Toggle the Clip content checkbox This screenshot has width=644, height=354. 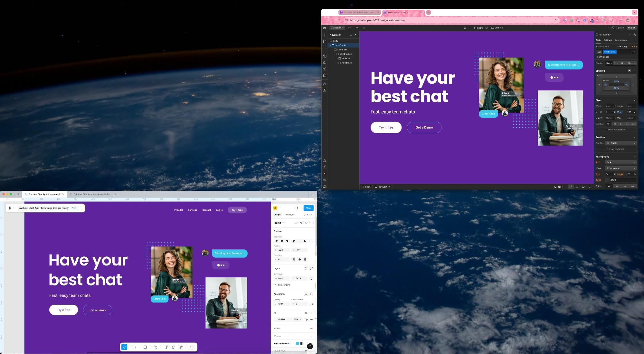point(275,285)
